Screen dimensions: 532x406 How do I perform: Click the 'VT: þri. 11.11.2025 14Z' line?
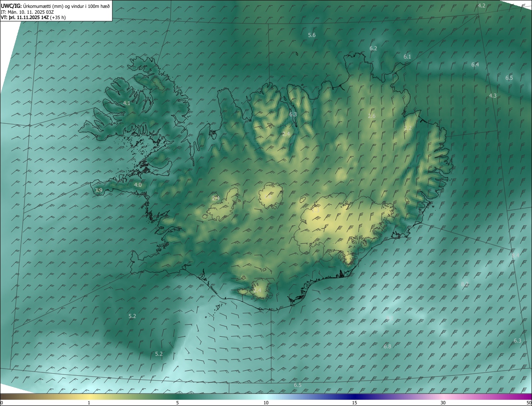[x=33, y=17]
